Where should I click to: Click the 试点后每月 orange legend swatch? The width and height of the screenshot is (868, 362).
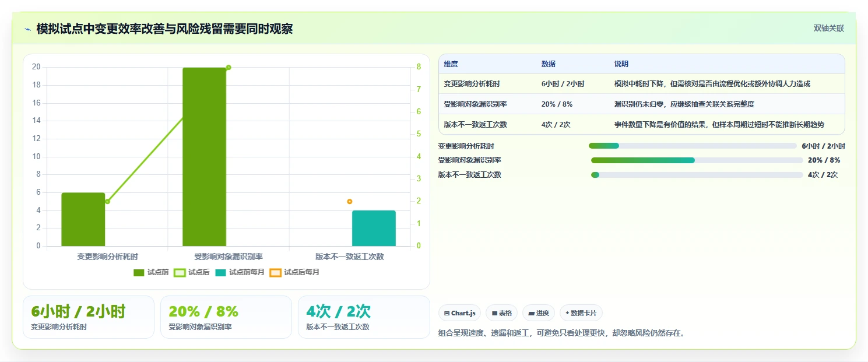click(275, 272)
